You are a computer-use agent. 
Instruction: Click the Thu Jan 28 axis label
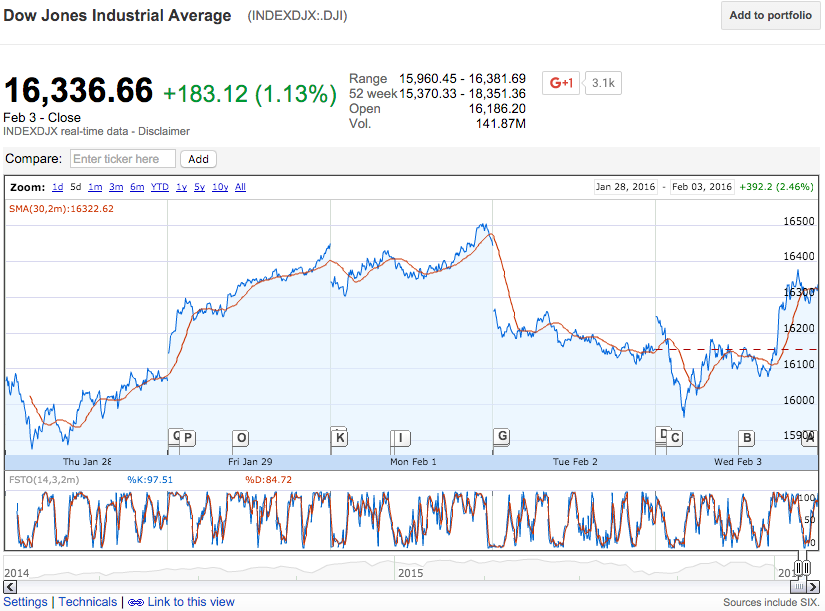[87, 462]
